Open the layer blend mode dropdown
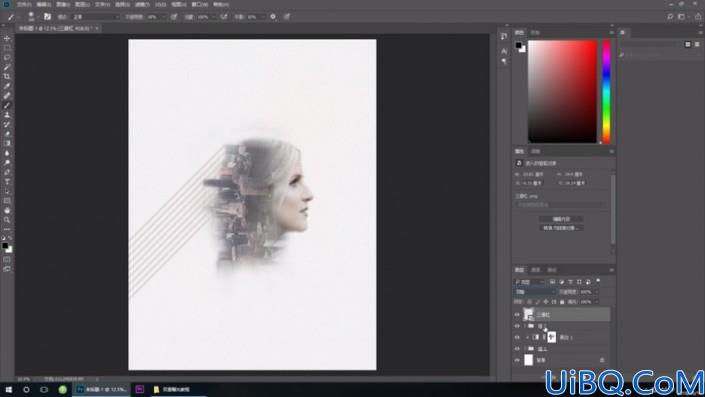The image size is (705, 397). click(535, 292)
